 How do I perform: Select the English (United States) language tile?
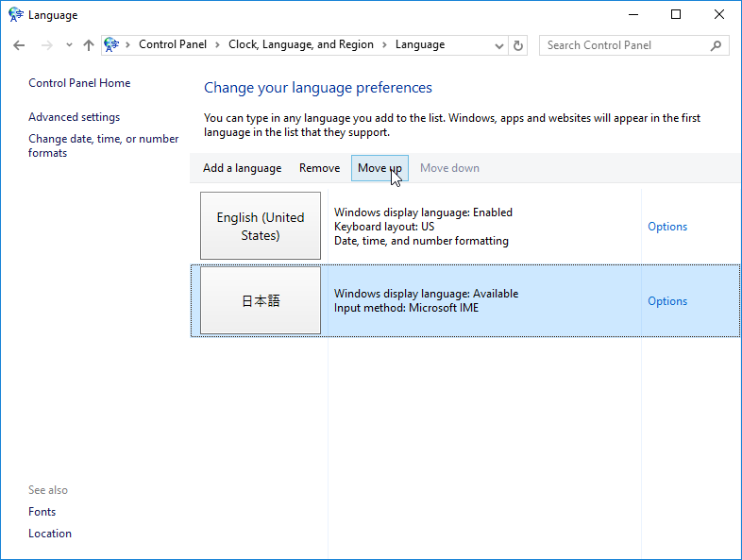[x=261, y=226]
